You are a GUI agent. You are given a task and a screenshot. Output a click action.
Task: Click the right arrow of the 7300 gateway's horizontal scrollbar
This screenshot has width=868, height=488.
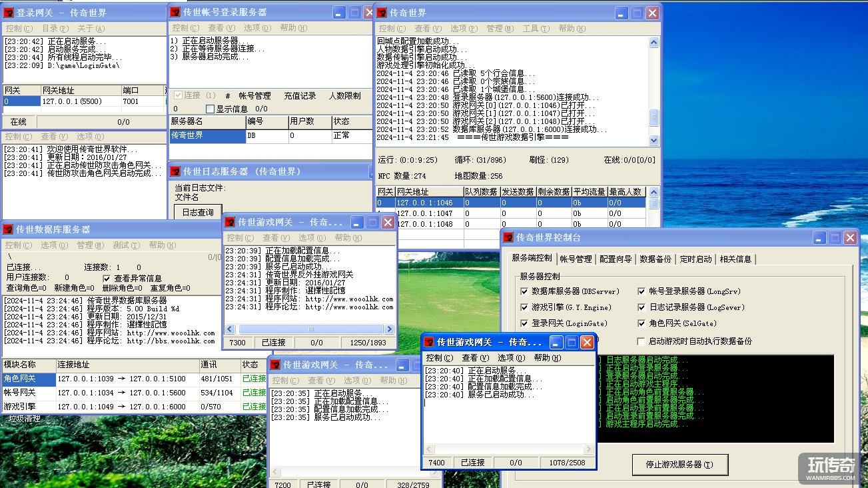tap(390, 329)
